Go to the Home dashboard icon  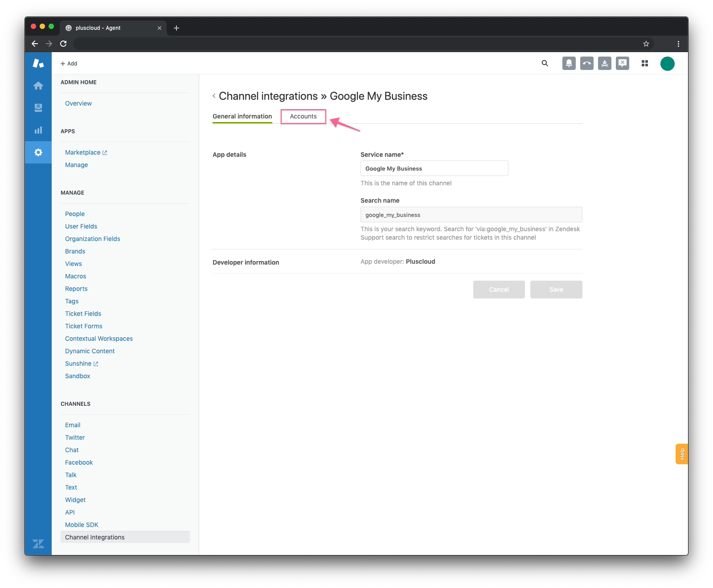[x=38, y=86]
